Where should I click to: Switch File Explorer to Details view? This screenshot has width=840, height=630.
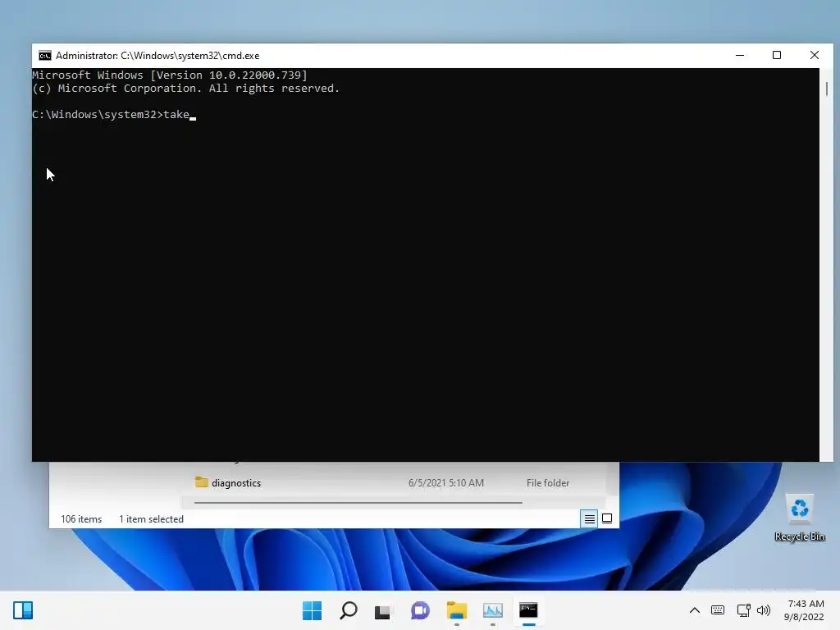[x=589, y=518]
